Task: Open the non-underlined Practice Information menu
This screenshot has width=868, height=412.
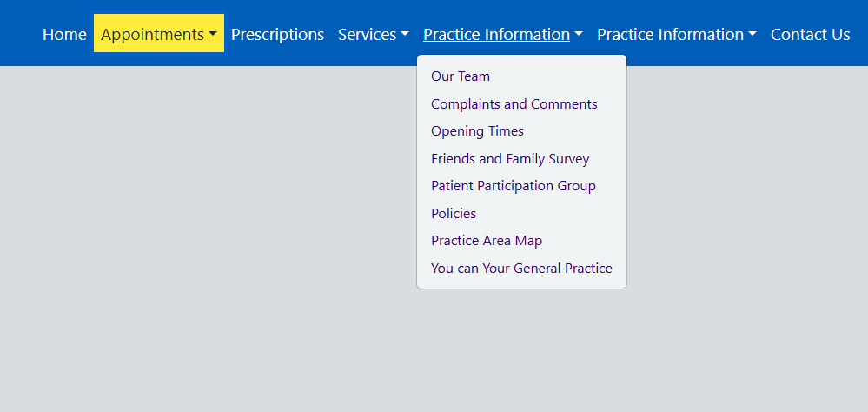Action: (x=670, y=35)
